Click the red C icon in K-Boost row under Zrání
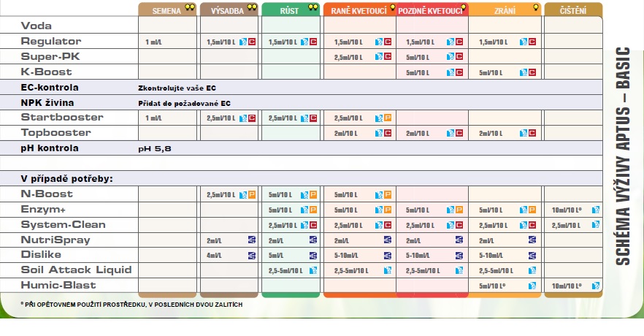 pyautogui.click(x=532, y=72)
